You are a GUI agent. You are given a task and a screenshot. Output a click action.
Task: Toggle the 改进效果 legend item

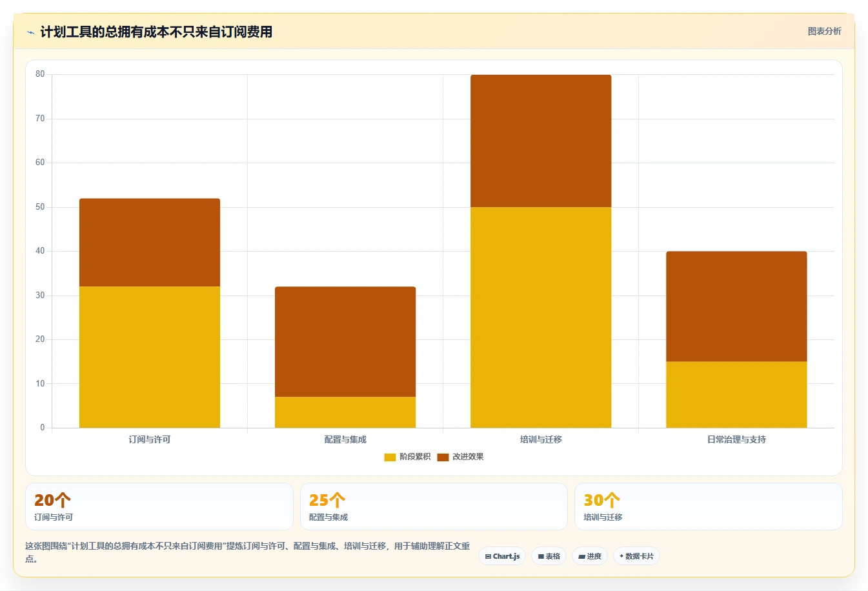click(x=460, y=457)
